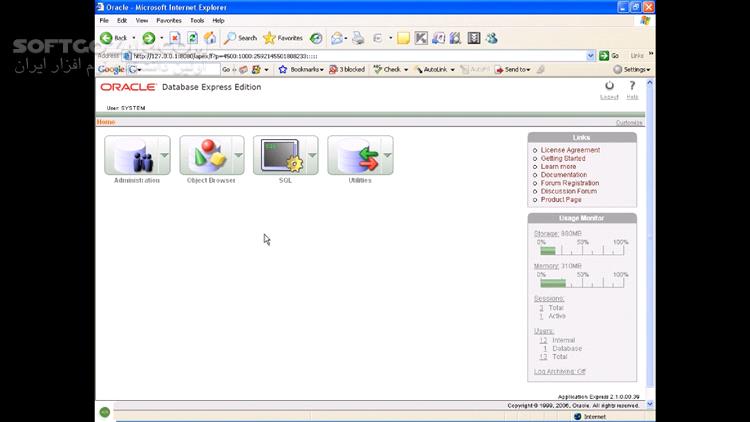This screenshot has height=422, width=750.
Task: Open the address bar dropdown
Action: 590,56
